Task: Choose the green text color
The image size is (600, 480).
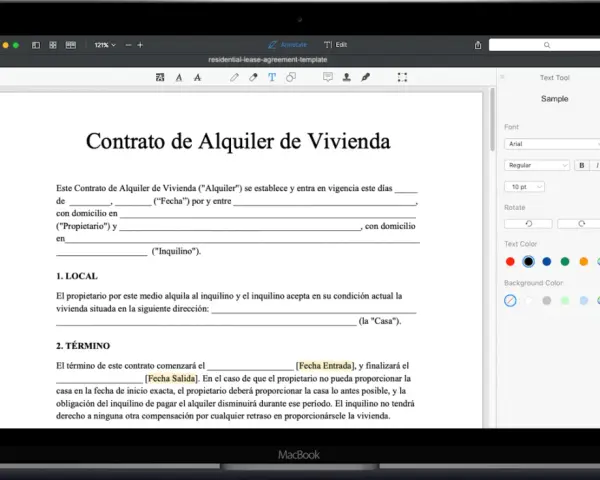Action: coord(565,261)
